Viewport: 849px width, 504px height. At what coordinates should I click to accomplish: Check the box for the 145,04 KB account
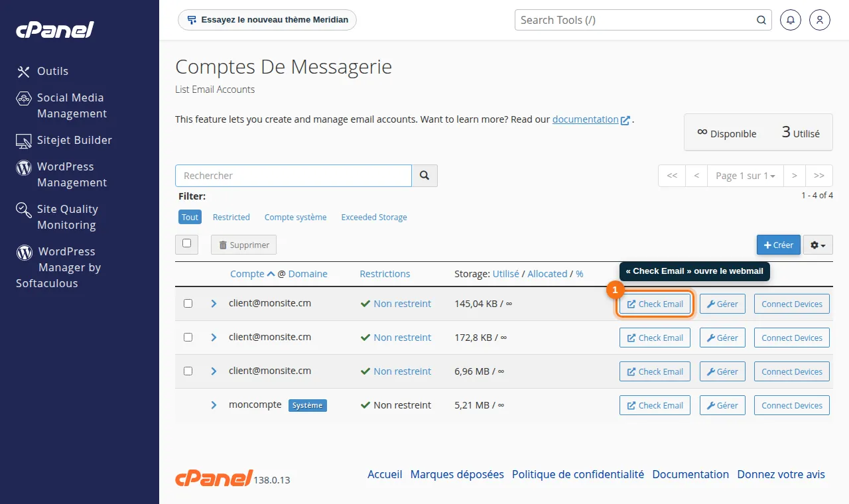[x=188, y=304]
